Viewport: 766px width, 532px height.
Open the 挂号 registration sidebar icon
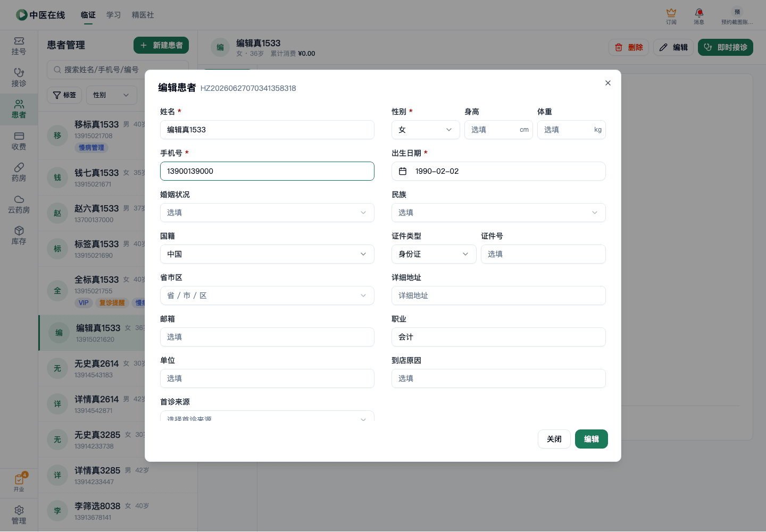[19, 46]
